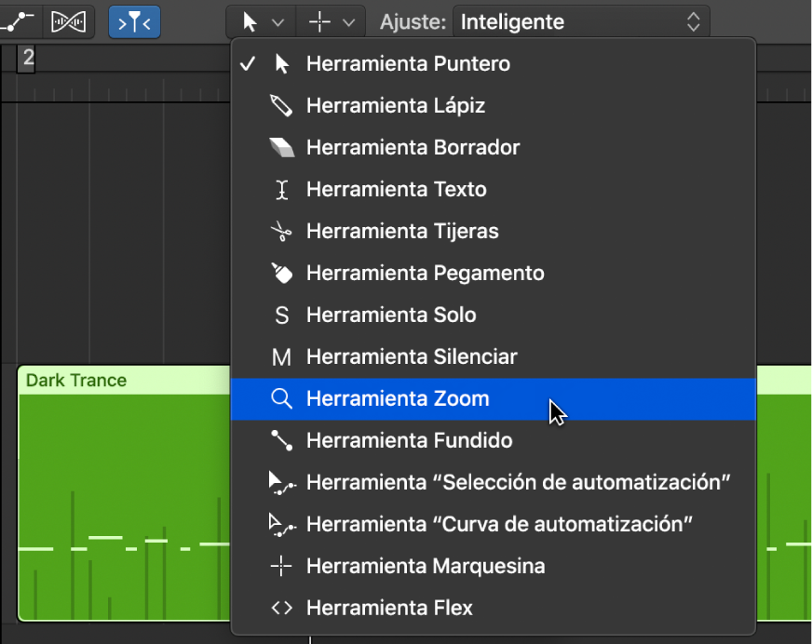Pick the scissors icon for Herramienta Tijeras

point(281,232)
